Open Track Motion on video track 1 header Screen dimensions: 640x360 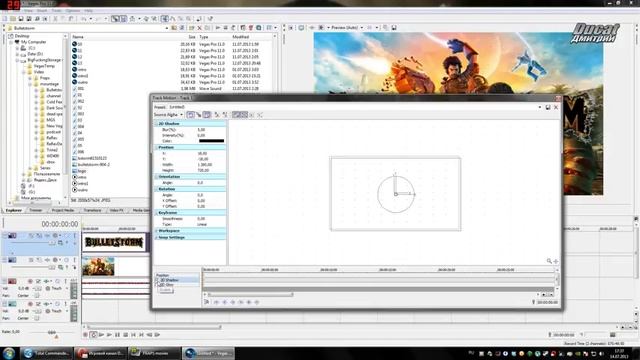39,236
